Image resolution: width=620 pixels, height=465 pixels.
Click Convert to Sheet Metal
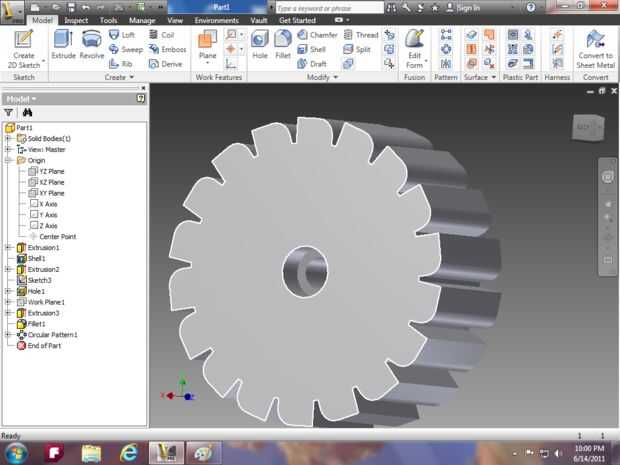point(595,49)
